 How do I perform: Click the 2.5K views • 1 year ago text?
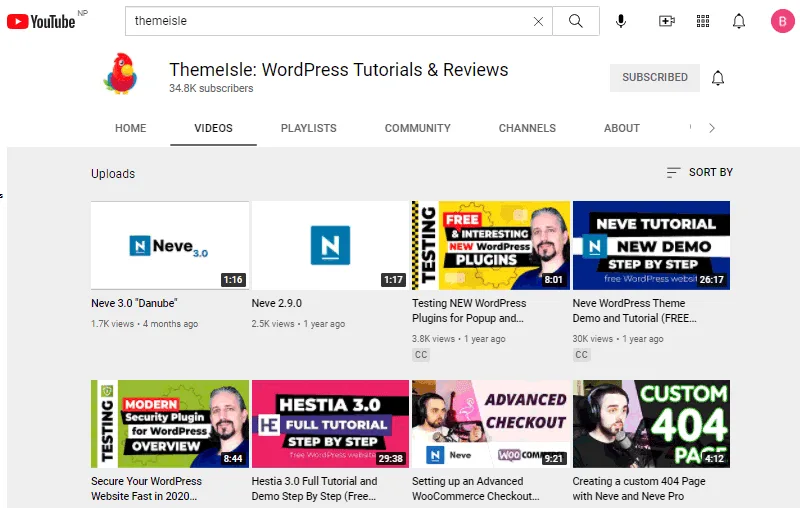(298, 324)
